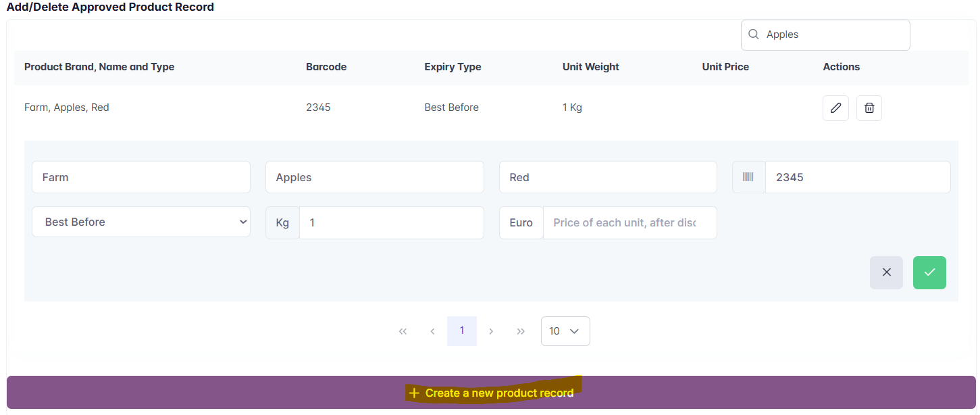The image size is (980, 415).
Task: Click the green checkmark save button
Action: [x=929, y=272]
